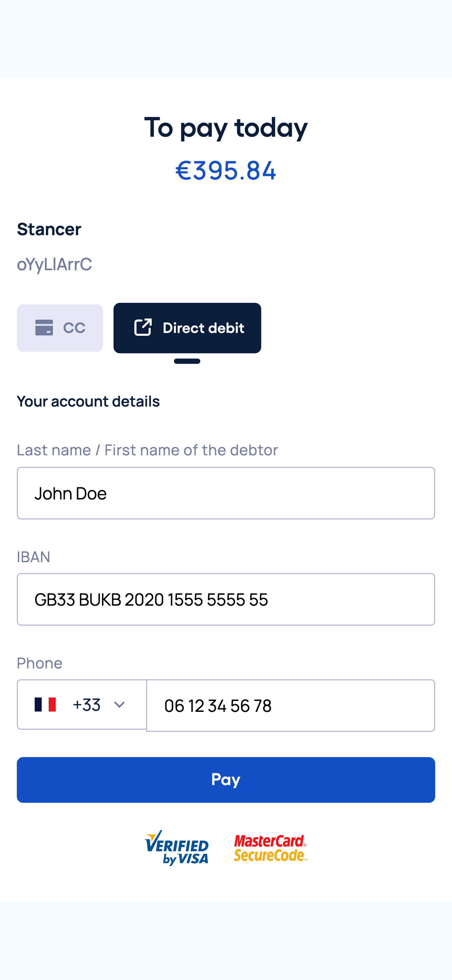Click the Last name / First name label
Image resolution: width=452 pixels, height=980 pixels.
pos(147,450)
